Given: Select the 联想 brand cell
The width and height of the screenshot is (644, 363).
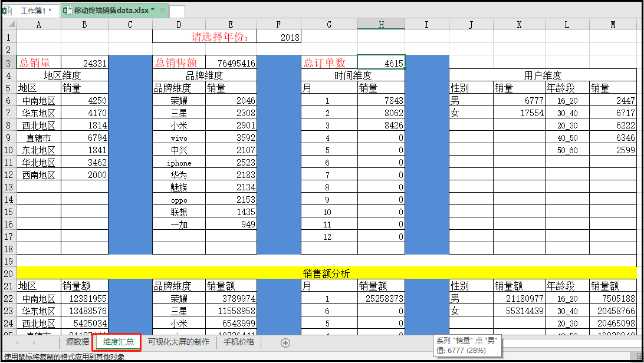Looking at the screenshot, I should (179, 212).
